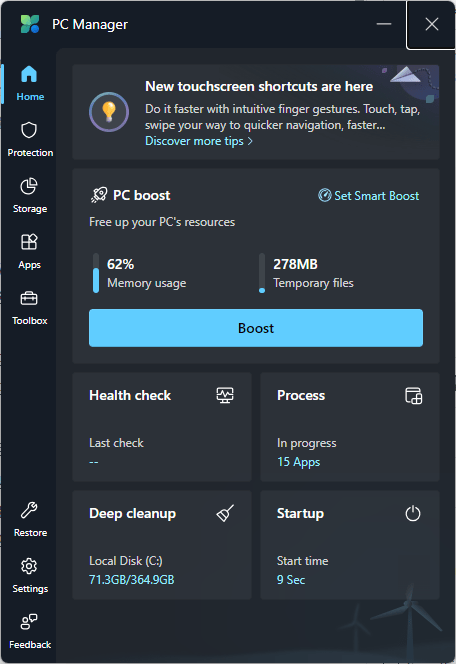
Task: Click the Deep cleanup broom icon
Action: click(x=225, y=513)
